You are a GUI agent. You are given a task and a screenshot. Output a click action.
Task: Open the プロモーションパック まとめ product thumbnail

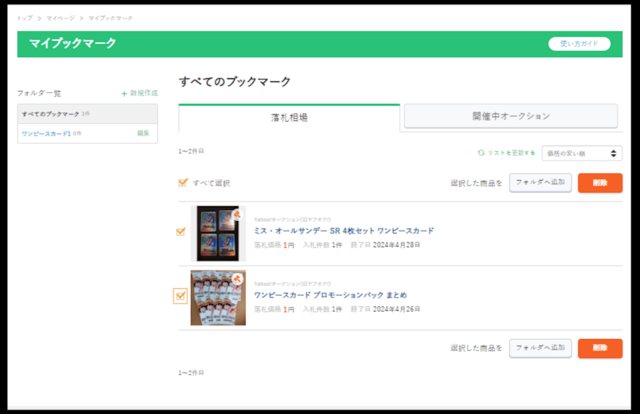[218, 297]
